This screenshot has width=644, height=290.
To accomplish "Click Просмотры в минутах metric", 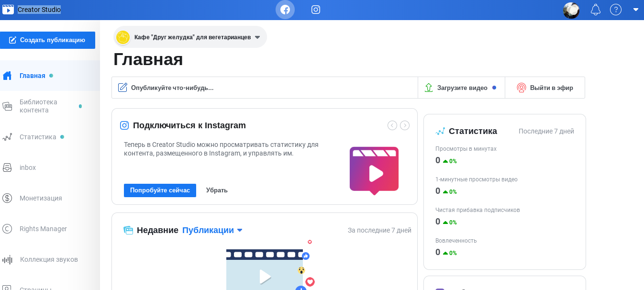I will [x=466, y=149].
